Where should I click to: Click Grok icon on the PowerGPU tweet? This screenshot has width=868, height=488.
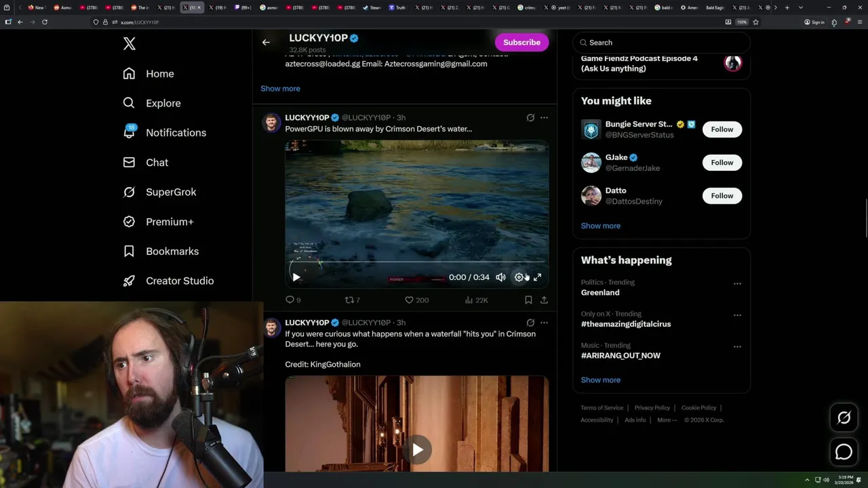coord(530,117)
